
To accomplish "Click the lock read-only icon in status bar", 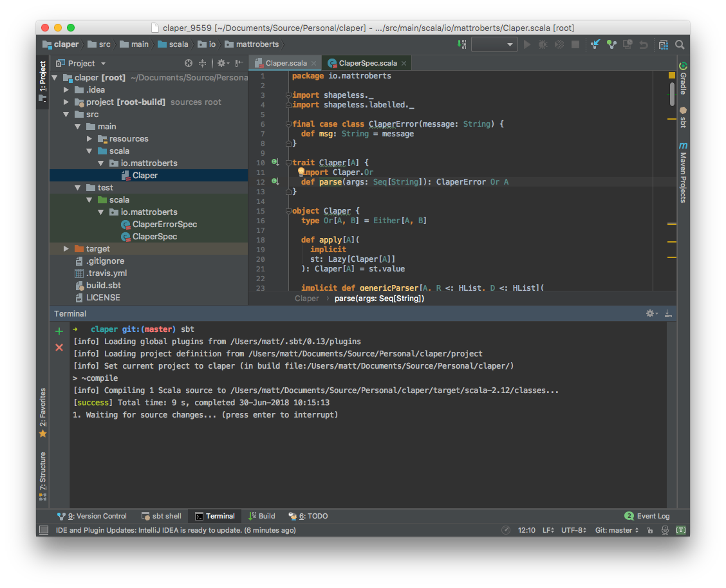I will tap(650, 530).
